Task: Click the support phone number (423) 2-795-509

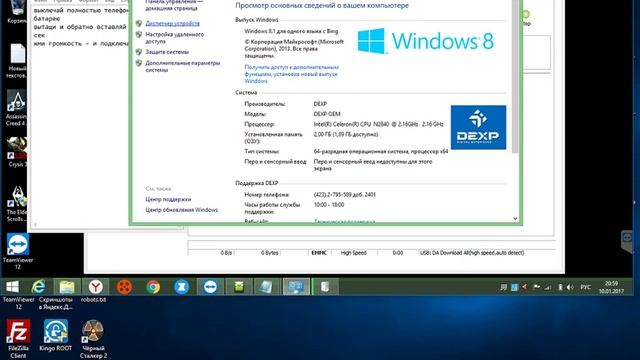Action: pyautogui.click(x=344, y=195)
